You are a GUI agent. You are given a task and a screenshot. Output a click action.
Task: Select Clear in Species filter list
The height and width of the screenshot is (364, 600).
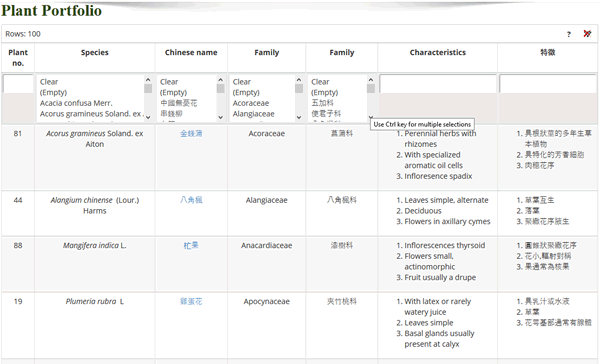point(49,82)
